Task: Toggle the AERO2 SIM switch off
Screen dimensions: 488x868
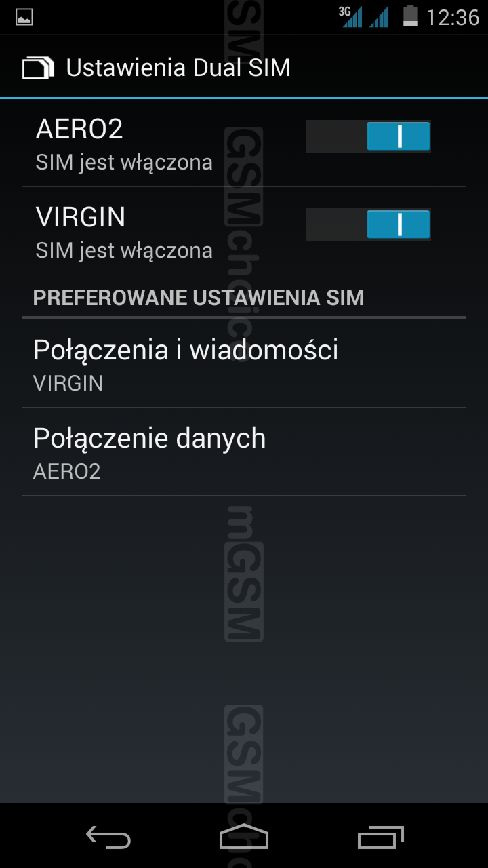Action: coord(369,136)
